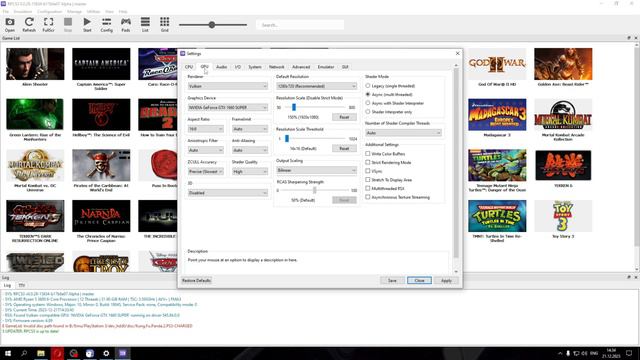Open File Explorer from the taskbar
Viewport: 640px width, 360px height.
[41, 353]
